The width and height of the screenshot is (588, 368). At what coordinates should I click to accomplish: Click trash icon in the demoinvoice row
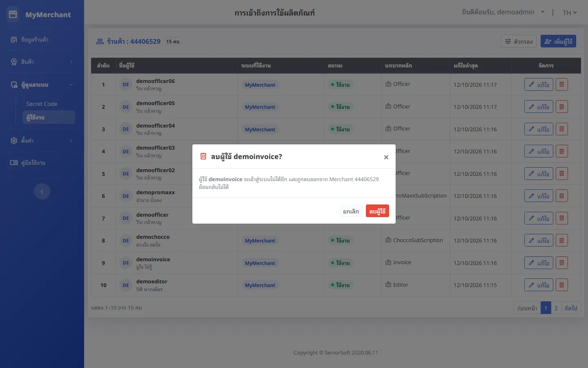coord(561,263)
